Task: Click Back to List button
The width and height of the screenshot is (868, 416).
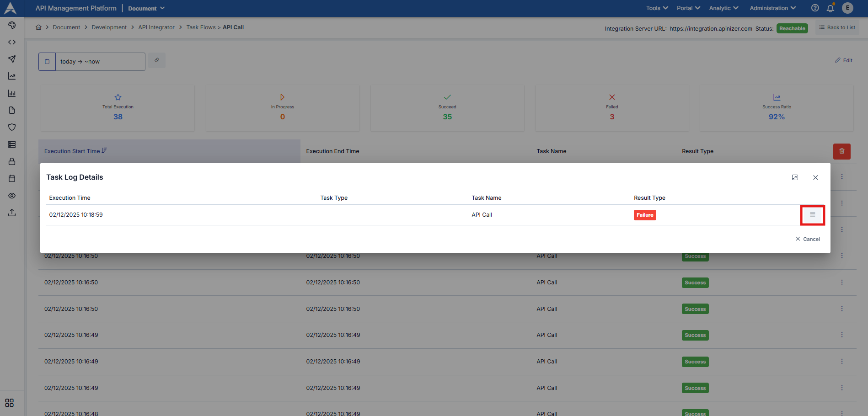Action: [837, 27]
